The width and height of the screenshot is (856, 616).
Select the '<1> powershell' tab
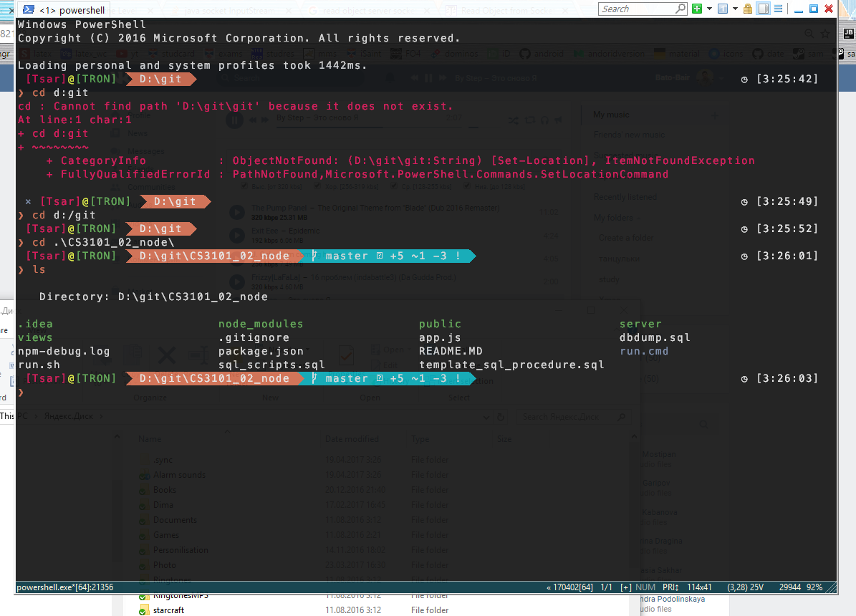64,10
